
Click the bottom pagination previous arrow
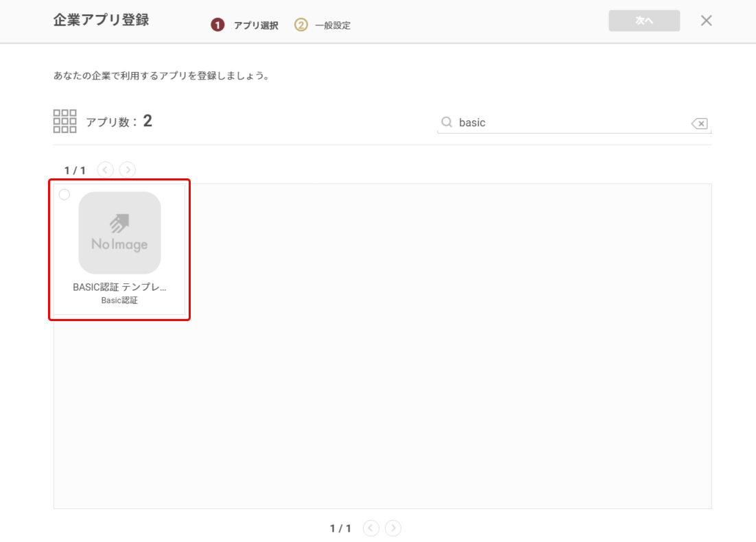point(370,528)
